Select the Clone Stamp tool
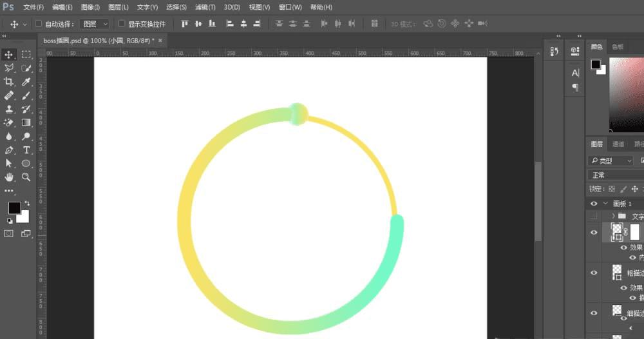Image resolution: width=644 pixels, height=339 pixels. pyautogui.click(x=8, y=109)
